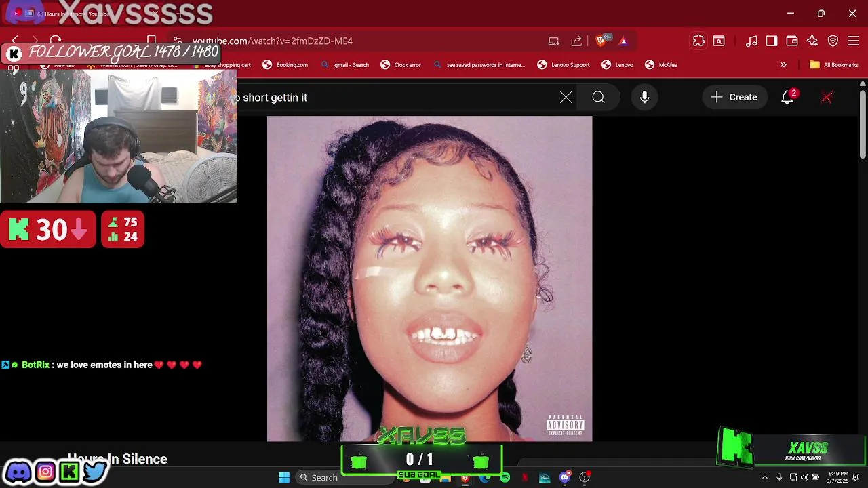Open the Brave main hamburger menu
The image size is (868, 488).
pos(853,41)
